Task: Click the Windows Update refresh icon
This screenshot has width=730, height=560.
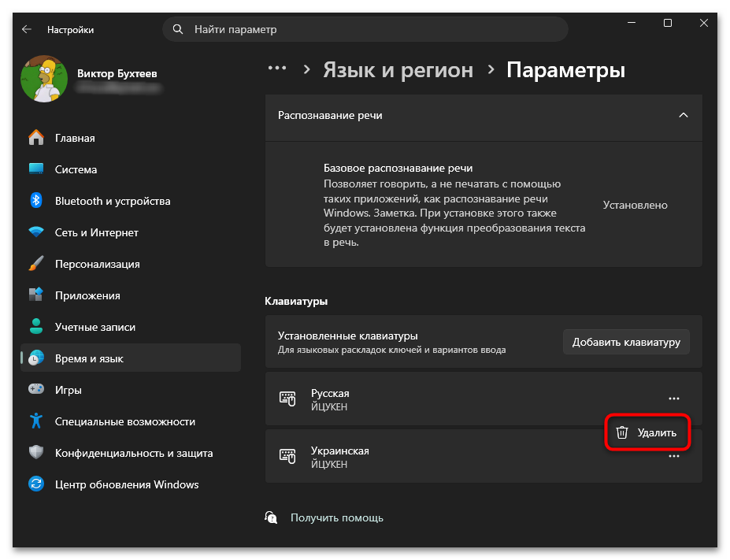Action: coord(36,484)
